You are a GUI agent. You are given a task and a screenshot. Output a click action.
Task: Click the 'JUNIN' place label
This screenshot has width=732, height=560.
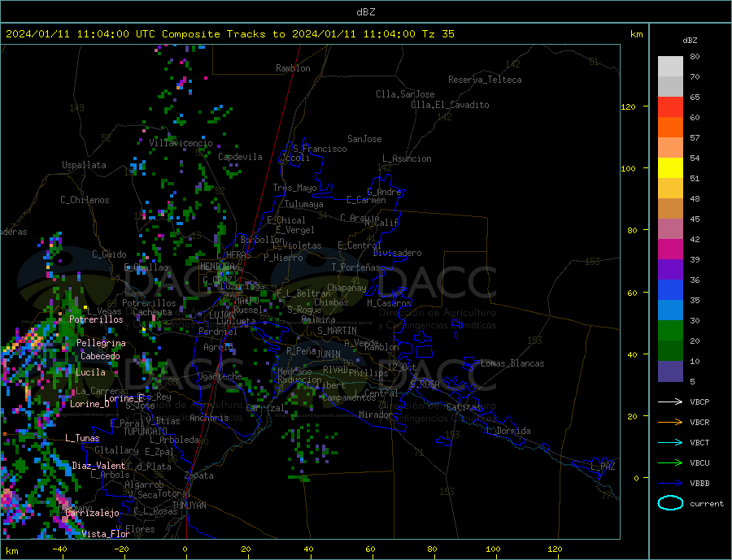329,354
